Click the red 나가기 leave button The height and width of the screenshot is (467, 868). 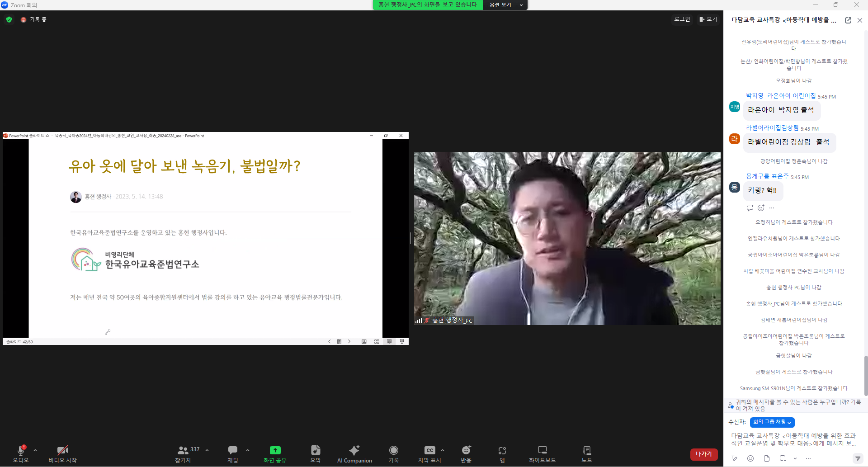pos(703,454)
